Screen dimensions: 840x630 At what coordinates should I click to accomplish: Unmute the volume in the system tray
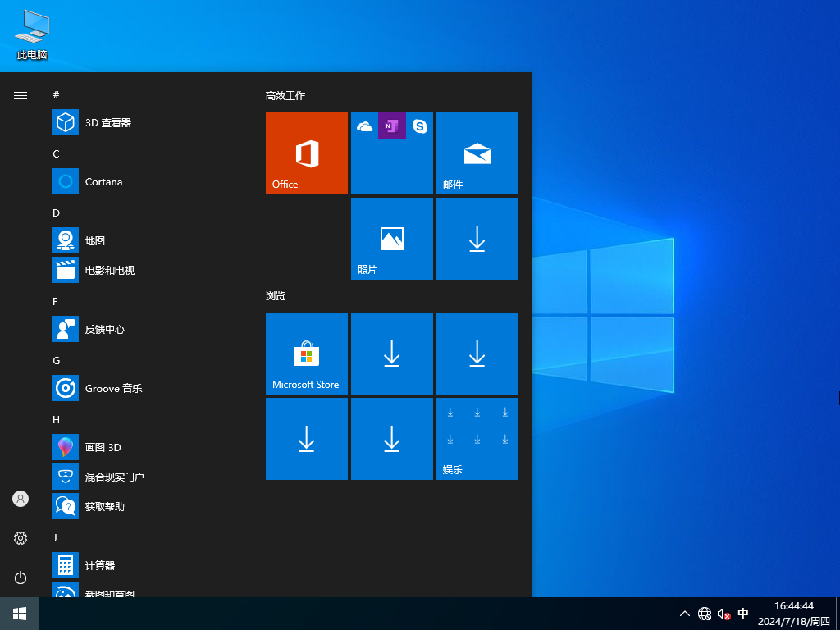(723, 613)
